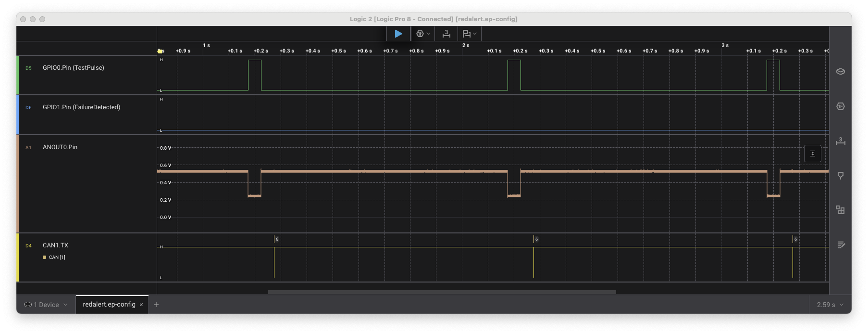
Task: Click the timing marker flag icon in toolbar
Action: click(466, 34)
